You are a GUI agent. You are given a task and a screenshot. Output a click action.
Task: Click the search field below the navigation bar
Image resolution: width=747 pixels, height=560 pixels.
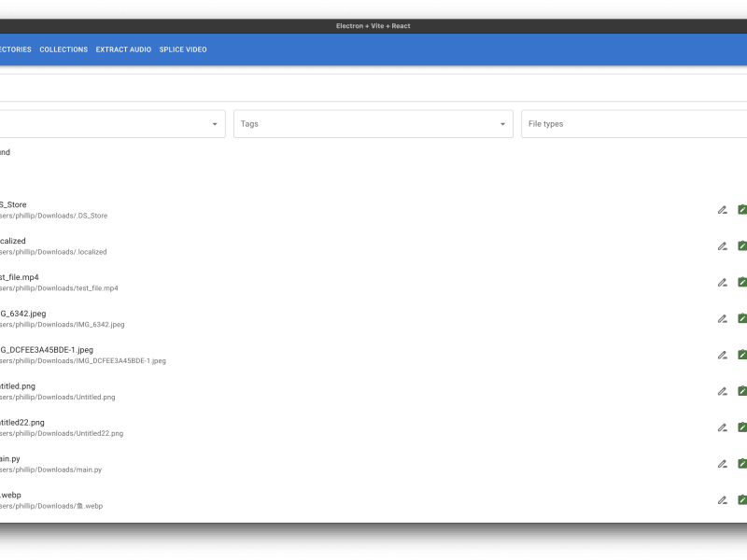[x=373, y=88]
